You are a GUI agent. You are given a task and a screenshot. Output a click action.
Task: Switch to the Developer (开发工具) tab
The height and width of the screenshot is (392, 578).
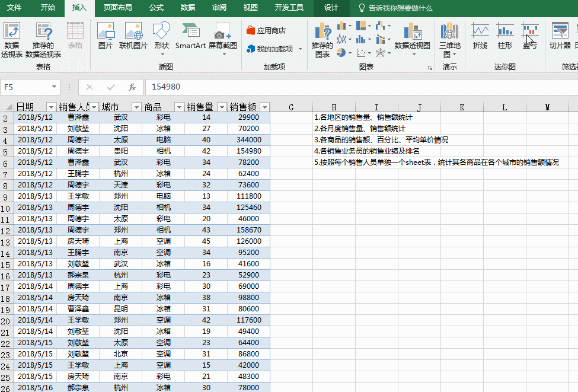289,8
